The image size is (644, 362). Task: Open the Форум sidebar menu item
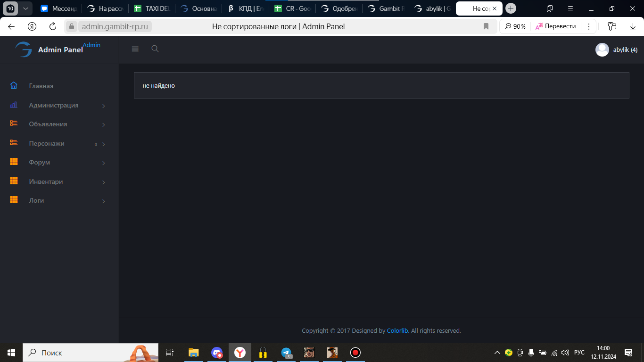pyautogui.click(x=40, y=162)
